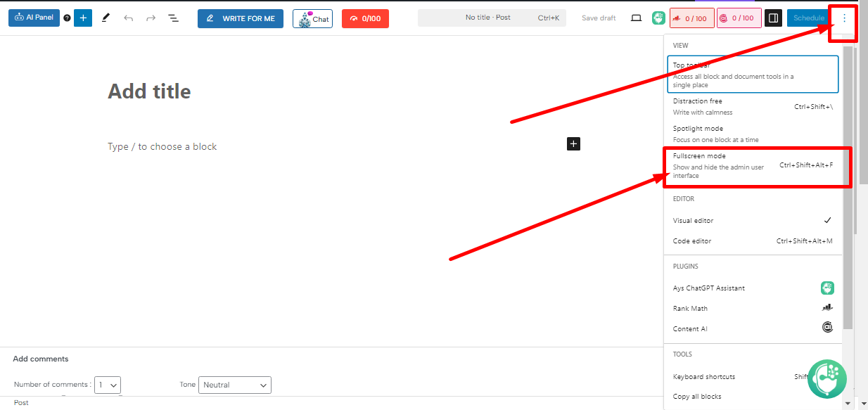
Task: Turn on Spotlight mode
Action: [x=753, y=134]
